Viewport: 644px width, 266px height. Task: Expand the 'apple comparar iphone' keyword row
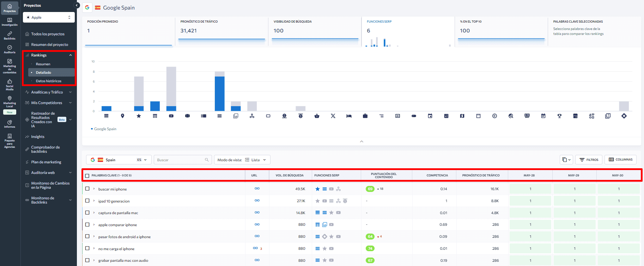94,224
